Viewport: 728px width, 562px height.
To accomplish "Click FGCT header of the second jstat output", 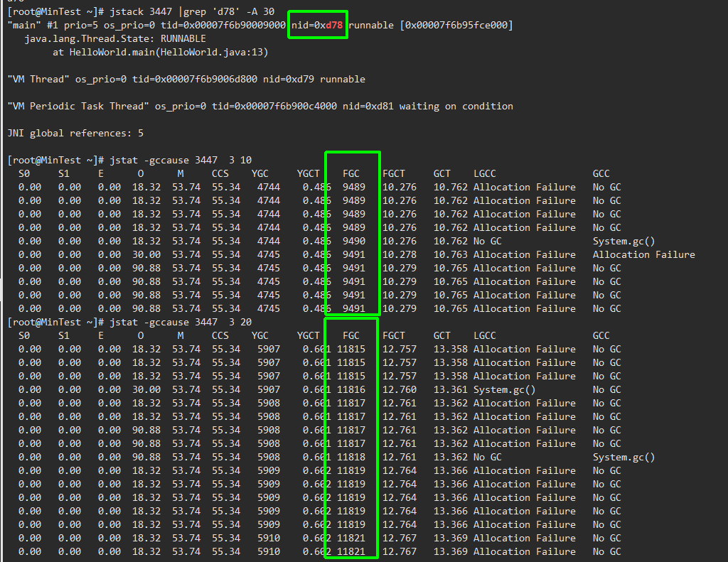I will click(394, 335).
